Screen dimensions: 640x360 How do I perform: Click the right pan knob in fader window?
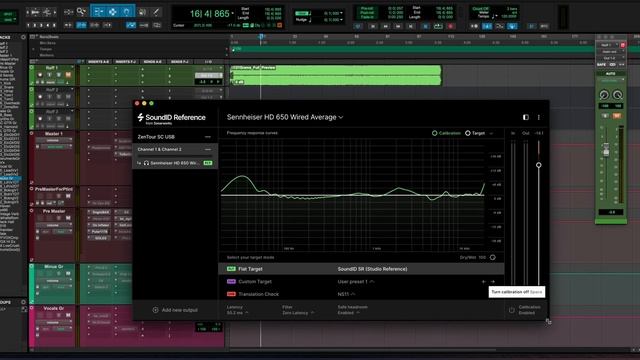click(x=618, y=95)
